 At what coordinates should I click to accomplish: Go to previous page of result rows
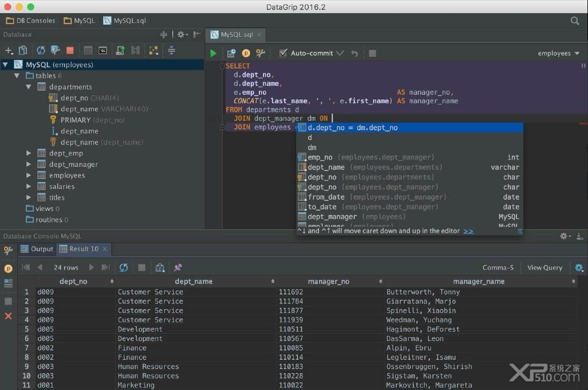click(40, 267)
